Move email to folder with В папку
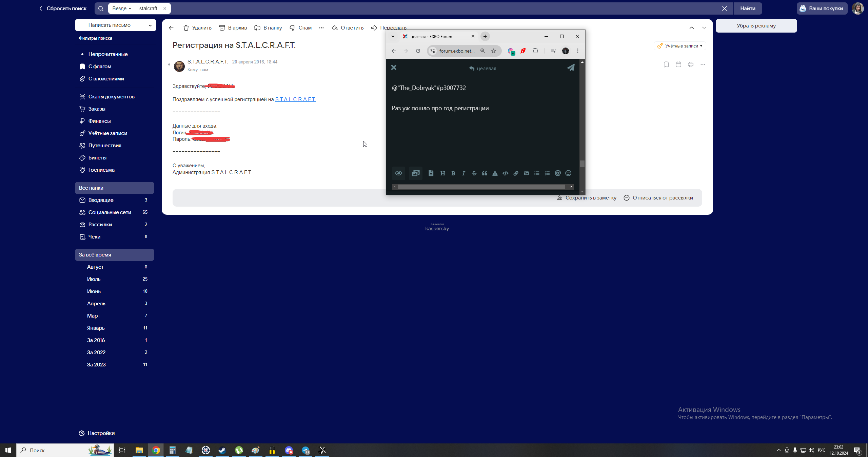The image size is (868, 457). [268, 28]
